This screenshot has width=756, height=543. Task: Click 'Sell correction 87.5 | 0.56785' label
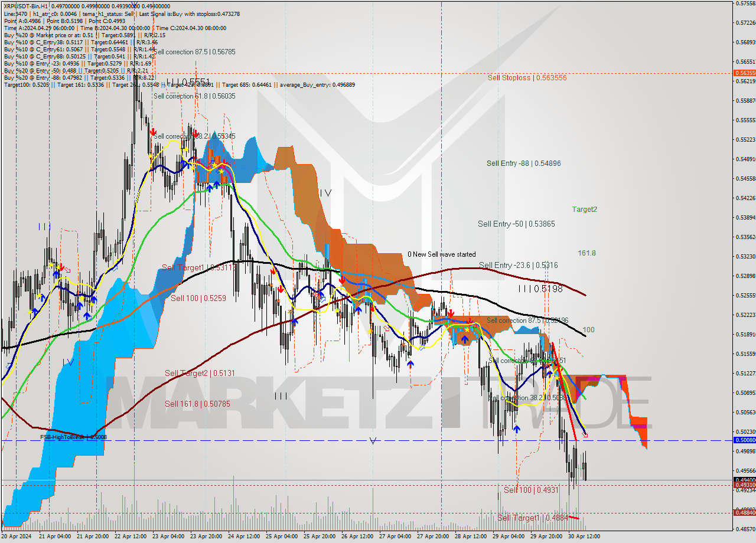coord(194,52)
